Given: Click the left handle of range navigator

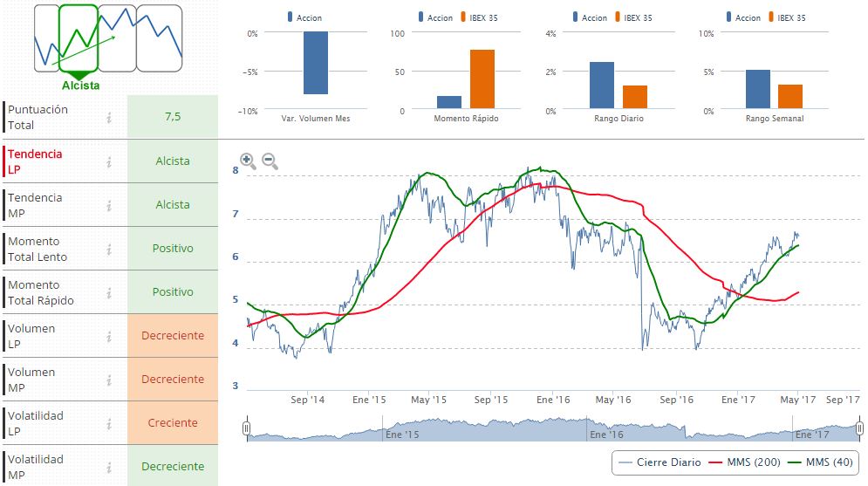Looking at the screenshot, I should point(247,428).
